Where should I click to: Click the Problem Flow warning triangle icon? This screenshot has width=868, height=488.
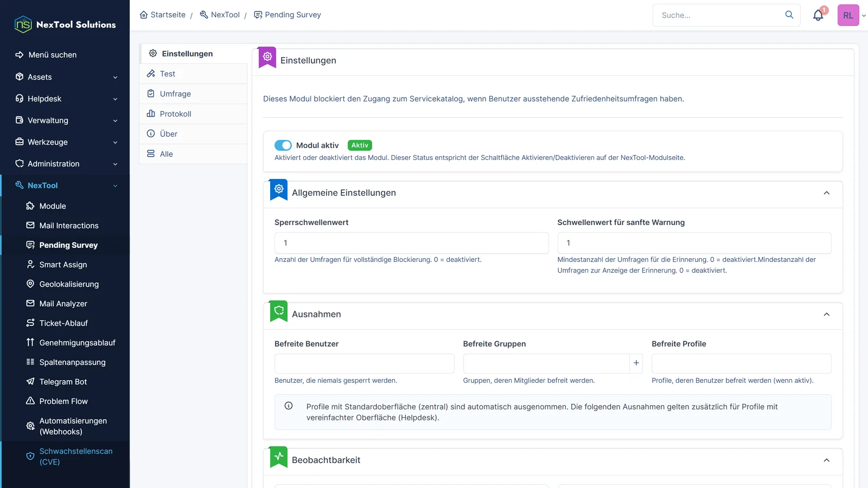(x=30, y=401)
